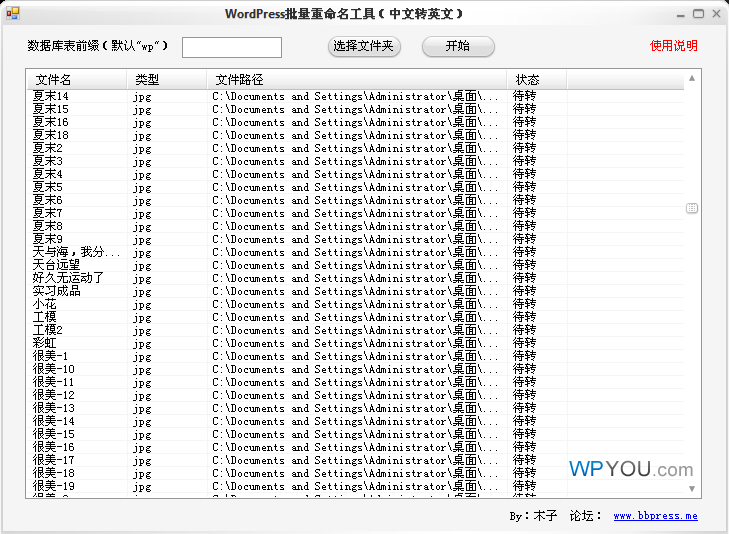
Task: Select the row named 夏末8
Action: [x=355, y=226]
